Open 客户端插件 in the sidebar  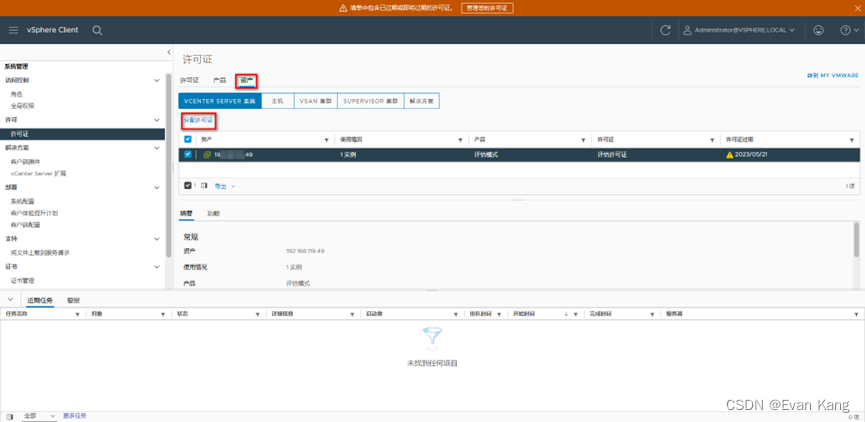pyautogui.click(x=25, y=162)
